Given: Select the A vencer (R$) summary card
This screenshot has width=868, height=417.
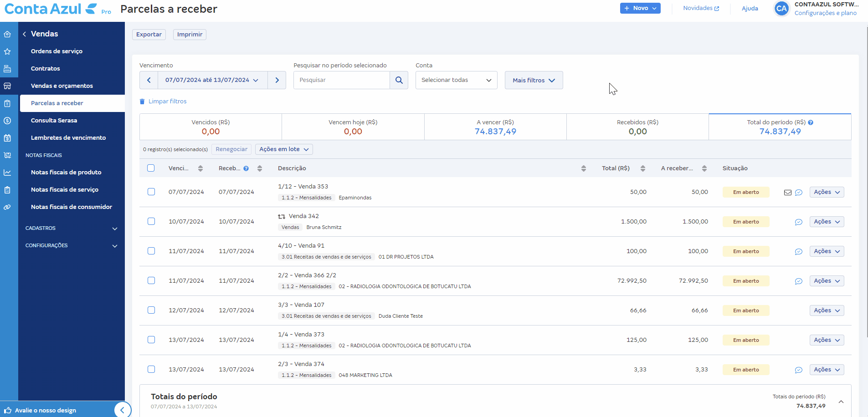Looking at the screenshot, I should [x=495, y=127].
